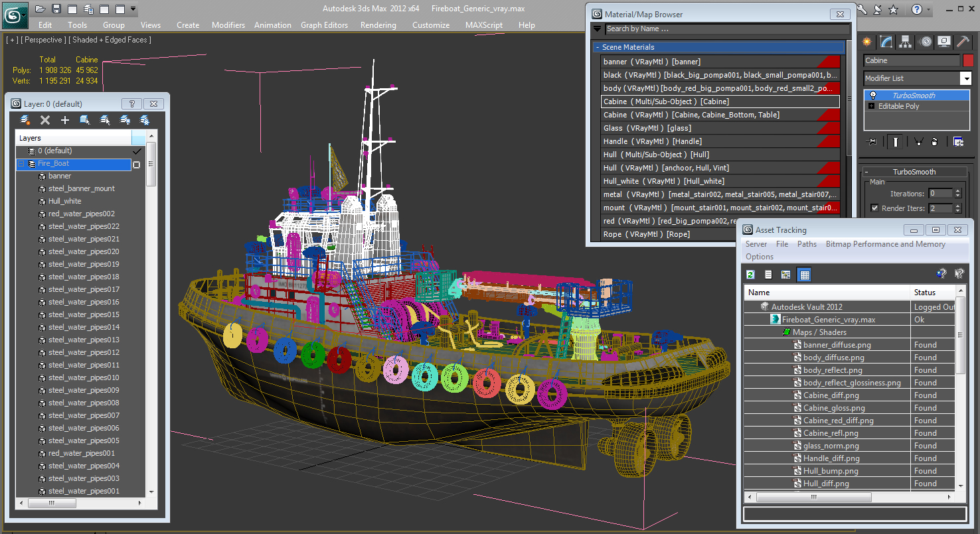Toggle the Render Iters checkbox

pos(874,208)
